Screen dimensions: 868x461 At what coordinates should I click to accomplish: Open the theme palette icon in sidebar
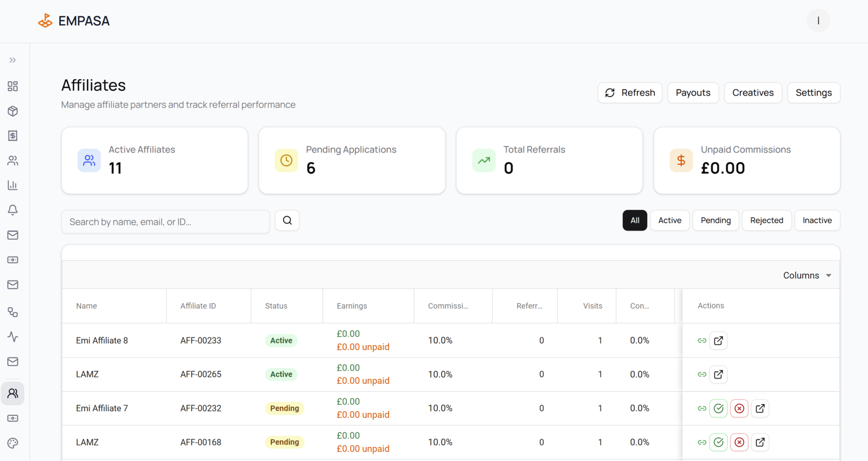(12, 443)
